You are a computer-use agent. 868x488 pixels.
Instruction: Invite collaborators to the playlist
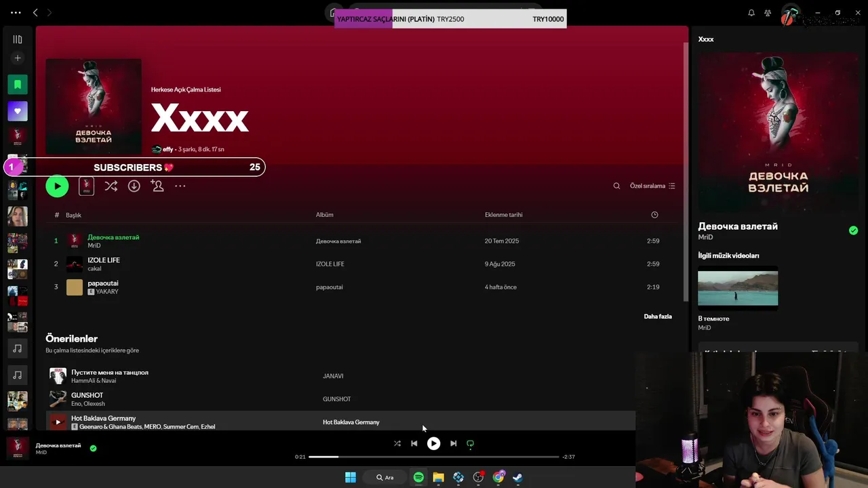157,186
